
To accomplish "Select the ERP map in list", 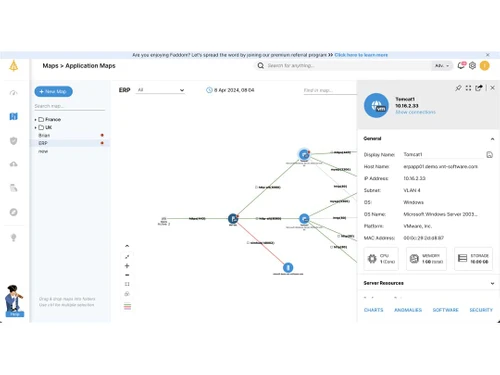I will pyautogui.click(x=69, y=143).
